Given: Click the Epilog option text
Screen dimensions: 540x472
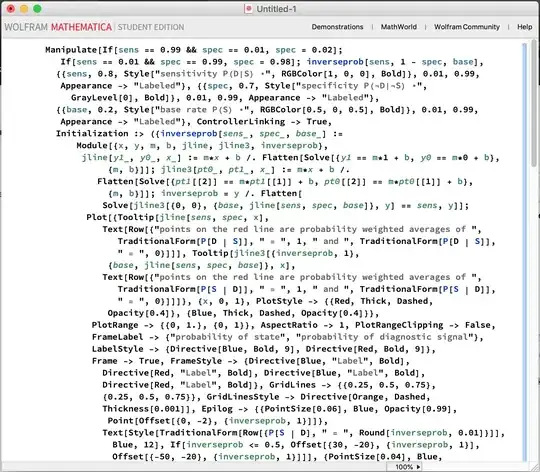Looking at the screenshot, I should (x=217, y=409).
